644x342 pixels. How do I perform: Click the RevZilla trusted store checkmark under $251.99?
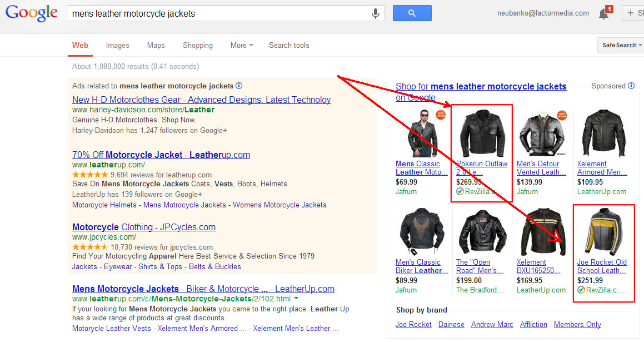click(x=581, y=290)
